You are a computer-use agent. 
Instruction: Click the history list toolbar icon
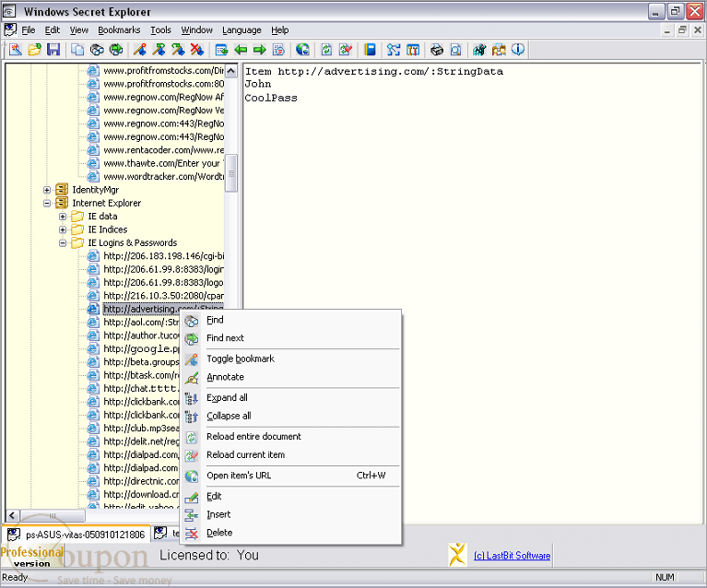click(279, 50)
